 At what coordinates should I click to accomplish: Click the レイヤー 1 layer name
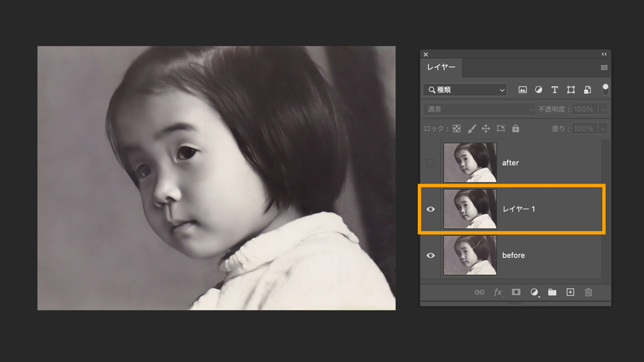point(519,209)
